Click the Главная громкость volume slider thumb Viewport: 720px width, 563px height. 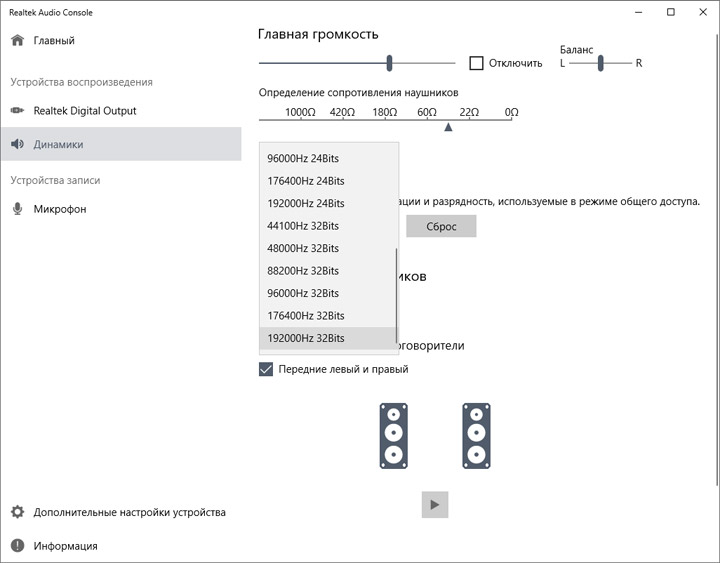[389, 63]
